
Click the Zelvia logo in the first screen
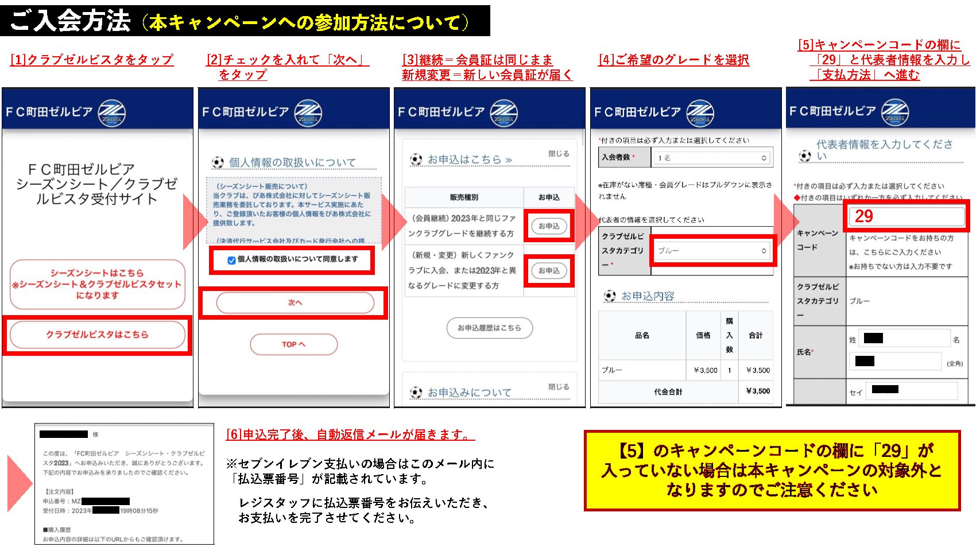point(112,112)
